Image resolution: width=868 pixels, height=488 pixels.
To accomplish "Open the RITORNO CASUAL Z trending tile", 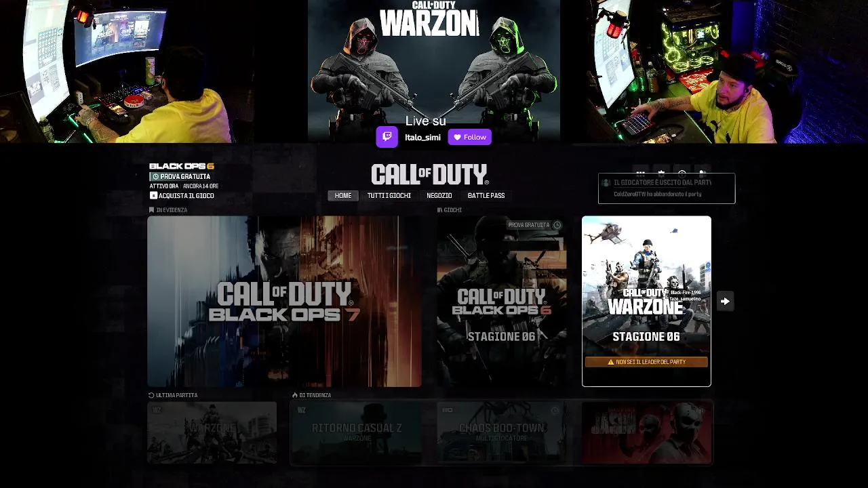I will [x=357, y=432].
